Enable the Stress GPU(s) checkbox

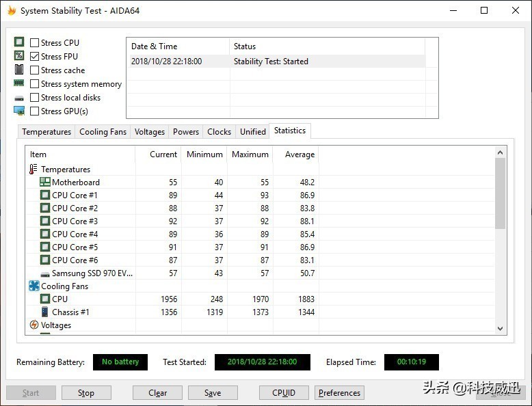point(35,111)
